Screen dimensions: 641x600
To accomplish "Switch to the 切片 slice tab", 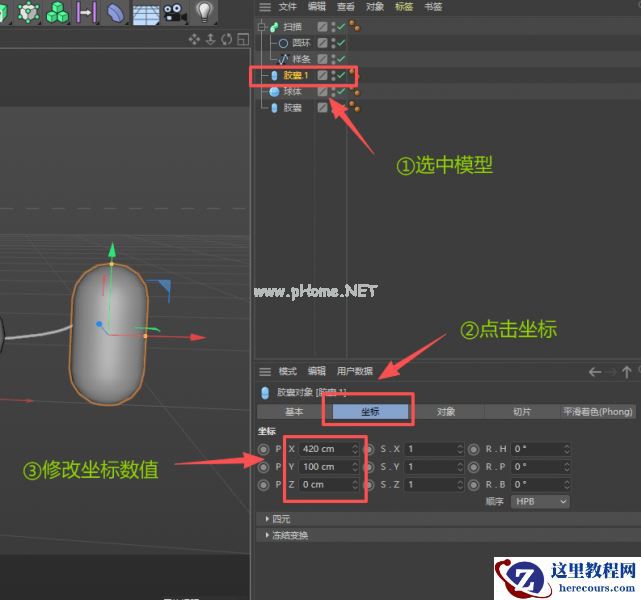I will (522, 412).
